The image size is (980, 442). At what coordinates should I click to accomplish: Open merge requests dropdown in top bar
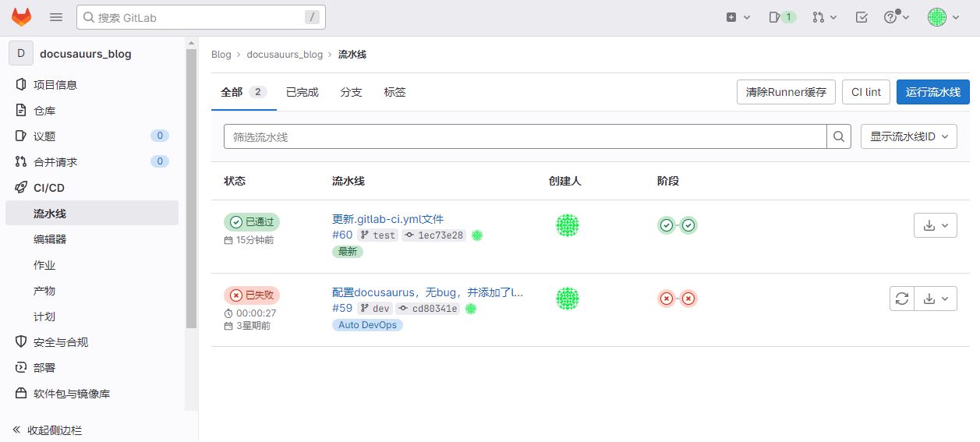point(824,17)
